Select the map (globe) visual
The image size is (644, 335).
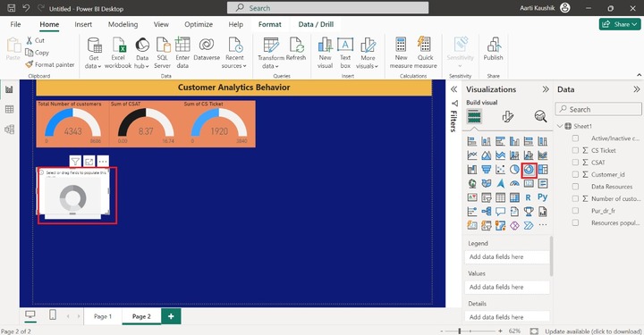[x=472, y=184]
